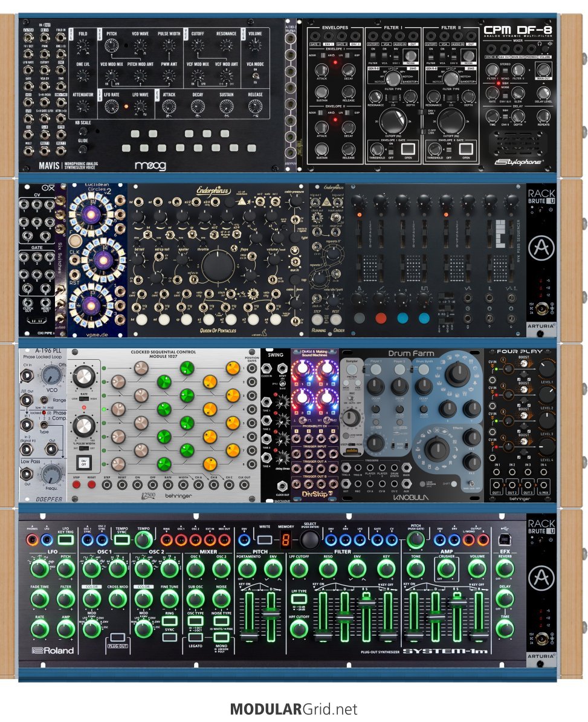Viewport: 588px width, 722px height.
Task: Adjust the System-1m LPF CUTOFF knob
Action: tap(299, 568)
